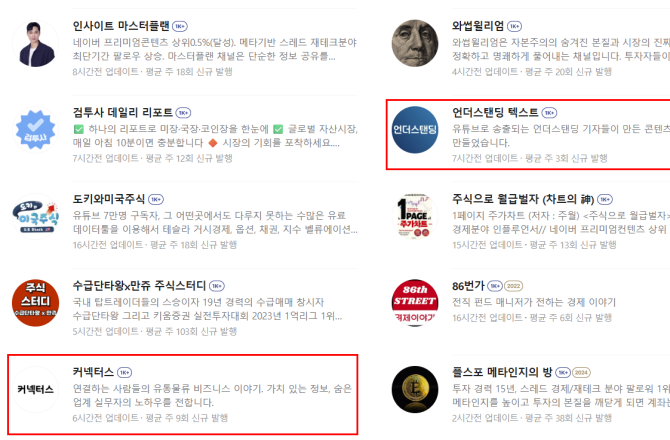Open 1PAGE 주가차트 book cover avatar
Image resolution: width=670 pixels, height=440 pixels.
tap(415, 216)
